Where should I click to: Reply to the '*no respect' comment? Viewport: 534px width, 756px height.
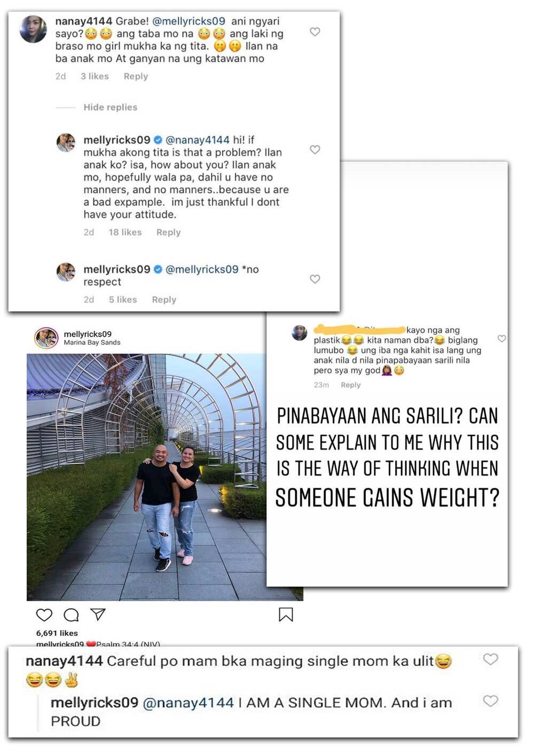(164, 300)
